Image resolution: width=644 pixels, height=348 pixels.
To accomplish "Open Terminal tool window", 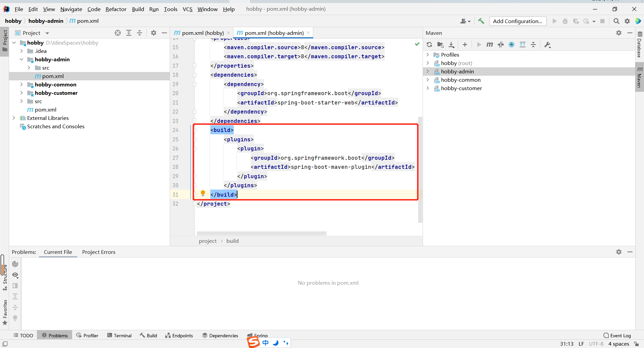I will (119, 335).
